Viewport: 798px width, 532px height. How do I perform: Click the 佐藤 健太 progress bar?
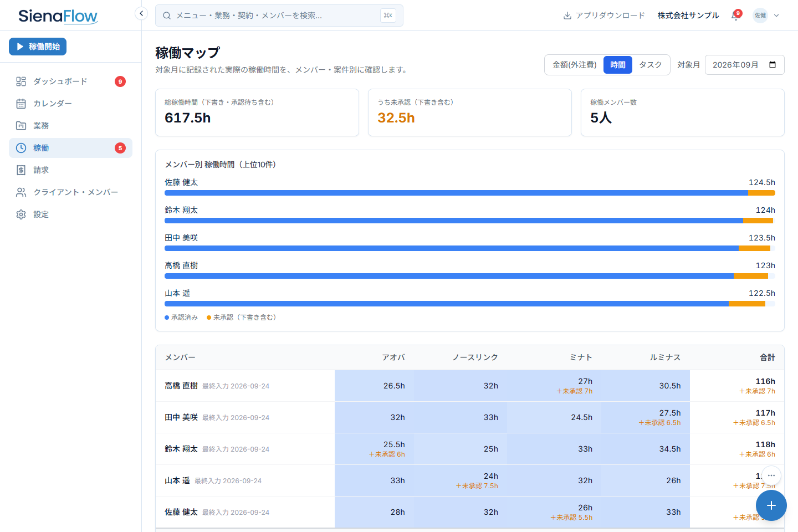[470, 193]
